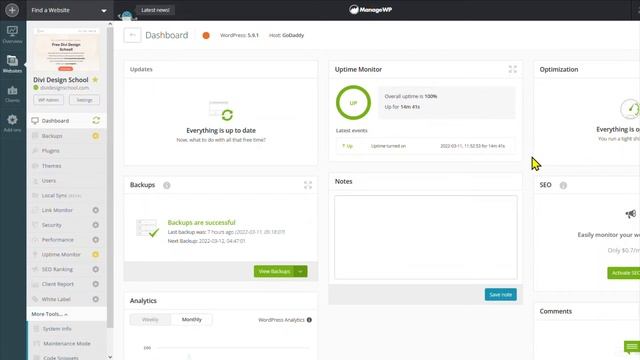Expand the Uptime Monitor widget
Screen dimensions: 640x360
513,69
